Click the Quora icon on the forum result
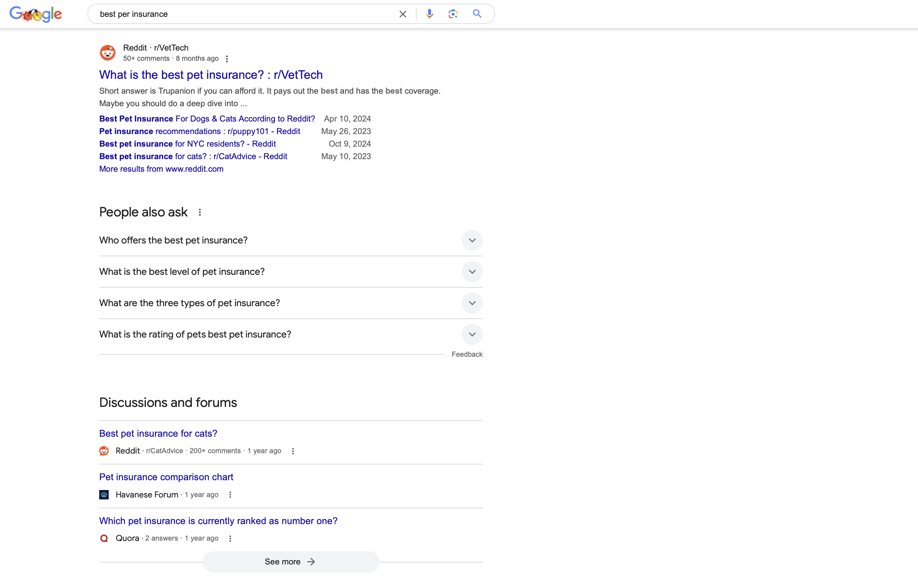 pyautogui.click(x=104, y=538)
